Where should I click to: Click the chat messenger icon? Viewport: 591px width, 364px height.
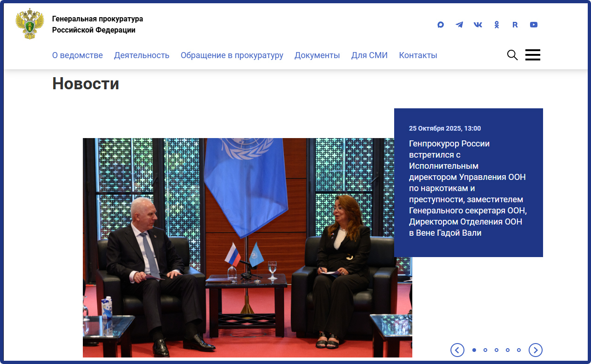pos(440,25)
